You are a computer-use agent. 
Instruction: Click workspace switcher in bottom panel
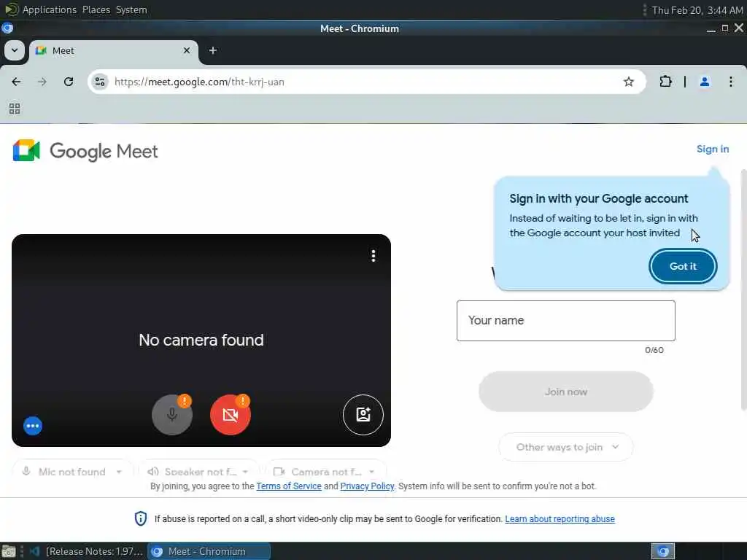tap(663, 551)
